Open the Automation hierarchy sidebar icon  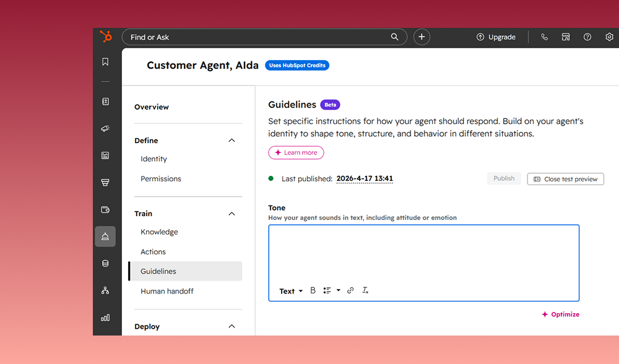(105, 290)
